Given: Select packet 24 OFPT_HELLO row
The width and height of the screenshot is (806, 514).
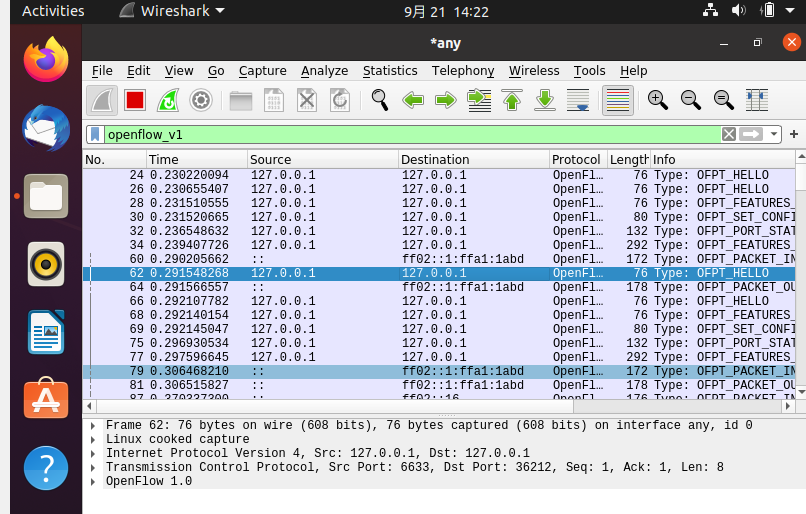Looking at the screenshot, I should pos(439,175).
